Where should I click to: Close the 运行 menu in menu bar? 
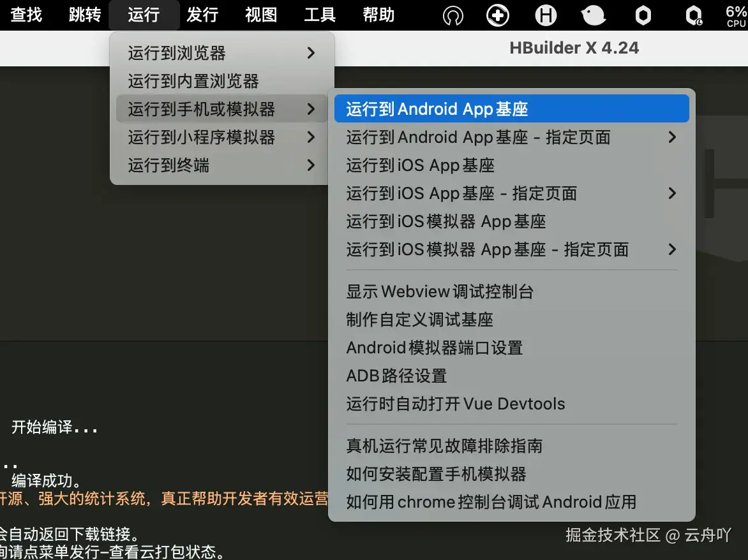tap(144, 15)
